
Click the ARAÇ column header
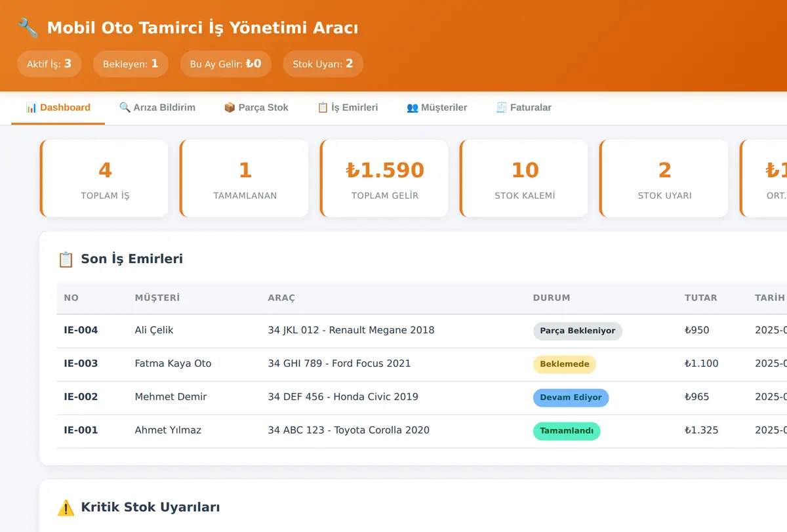(281, 298)
